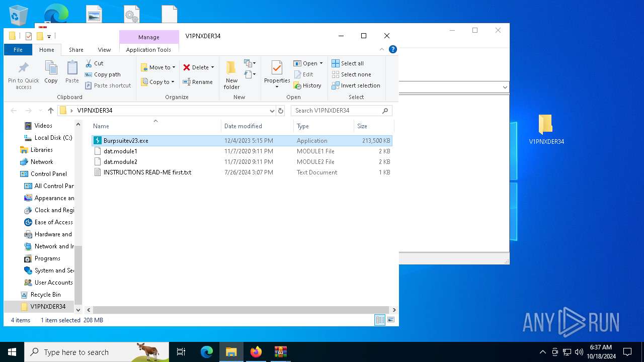Open the Windows Start menu

(12, 352)
